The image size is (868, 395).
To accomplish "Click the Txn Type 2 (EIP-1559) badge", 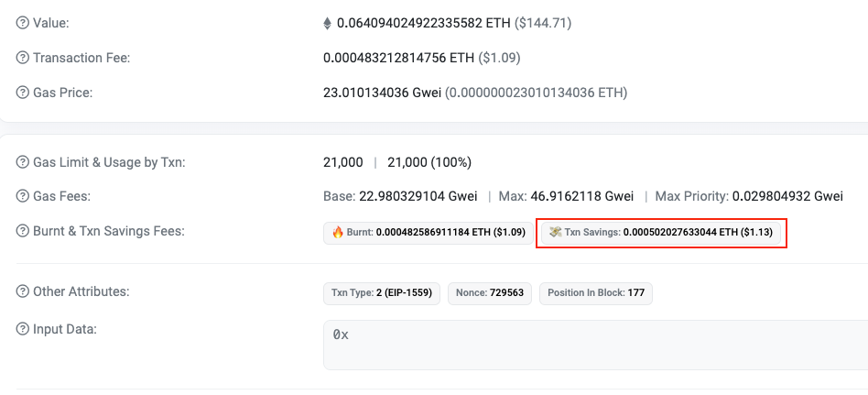I will (382, 293).
